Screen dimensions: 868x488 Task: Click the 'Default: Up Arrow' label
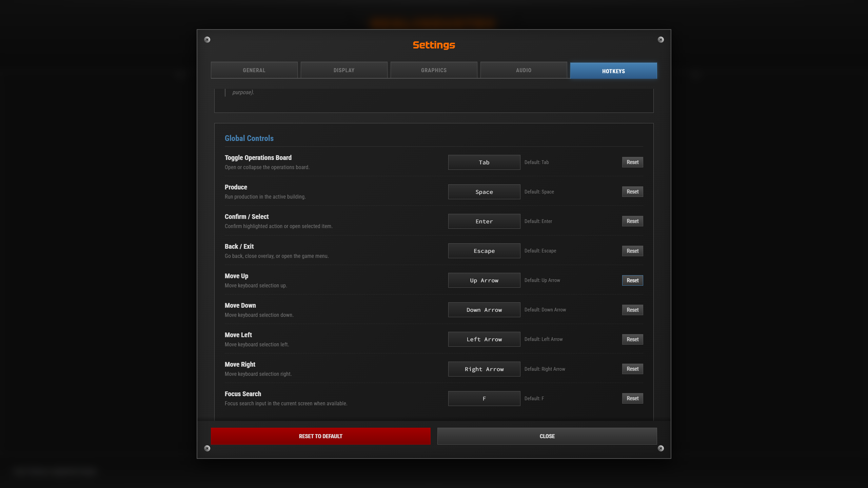pyautogui.click(x=542, y=280)
